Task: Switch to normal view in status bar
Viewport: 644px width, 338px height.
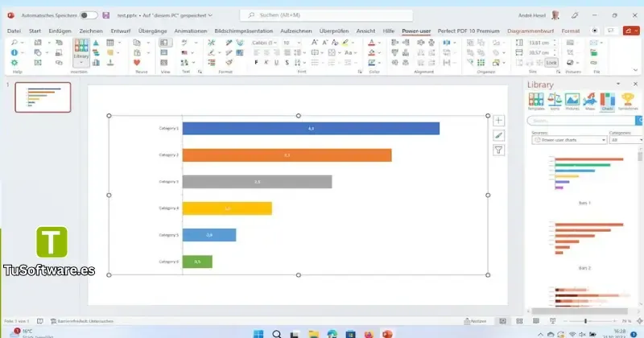Action: click(x=502, y=321)
